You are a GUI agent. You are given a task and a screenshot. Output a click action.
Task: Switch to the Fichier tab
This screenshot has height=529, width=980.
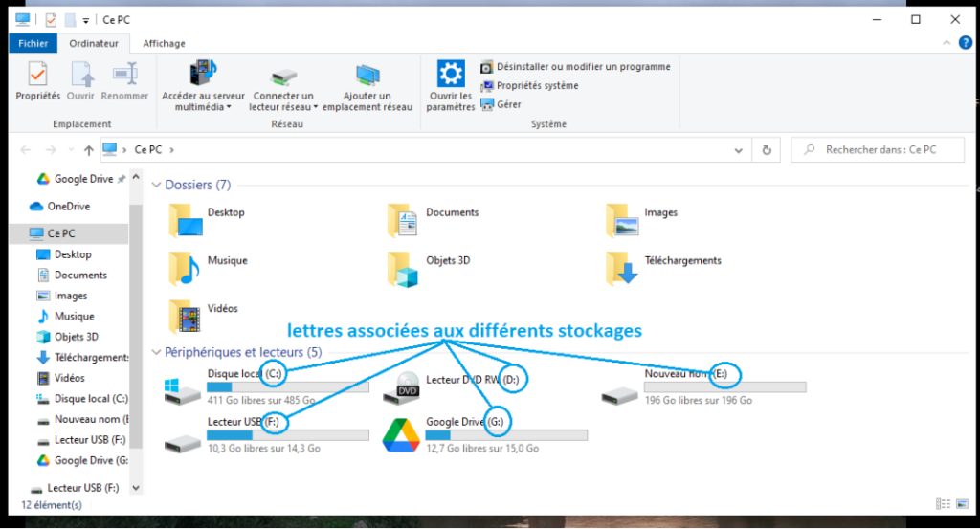click(x=33, y=43)
